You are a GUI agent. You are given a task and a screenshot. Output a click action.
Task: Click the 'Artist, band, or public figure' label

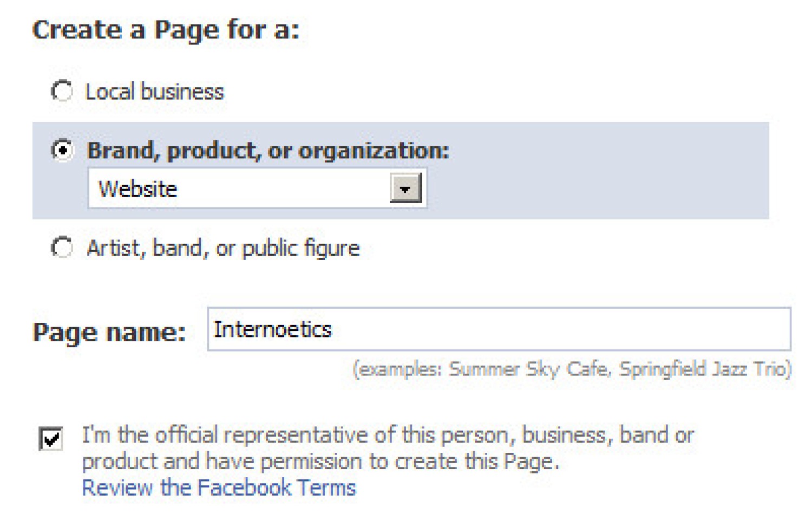(x=223, y=248)
